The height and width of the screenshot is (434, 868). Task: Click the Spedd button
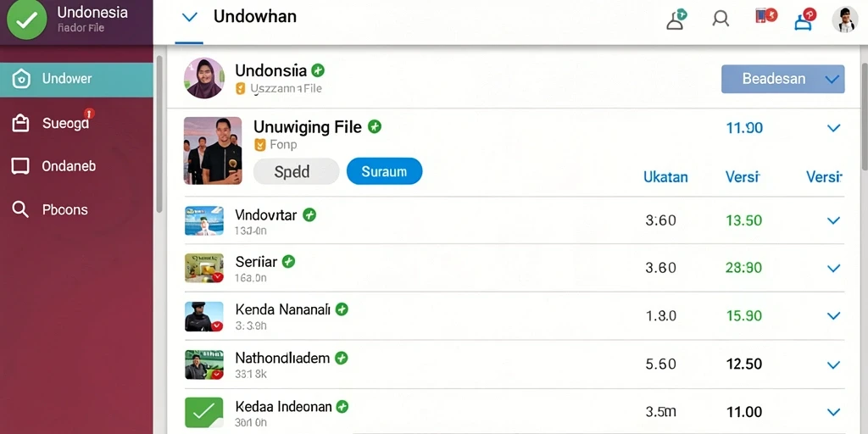click(x=296, y=171)
